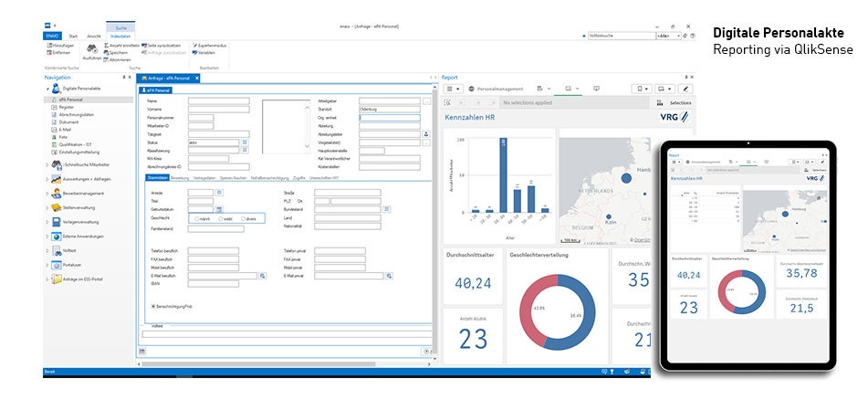Viewport: 868px width, 400px height.
Task: Click the Speichern search icon
Action: click(106, 52)
